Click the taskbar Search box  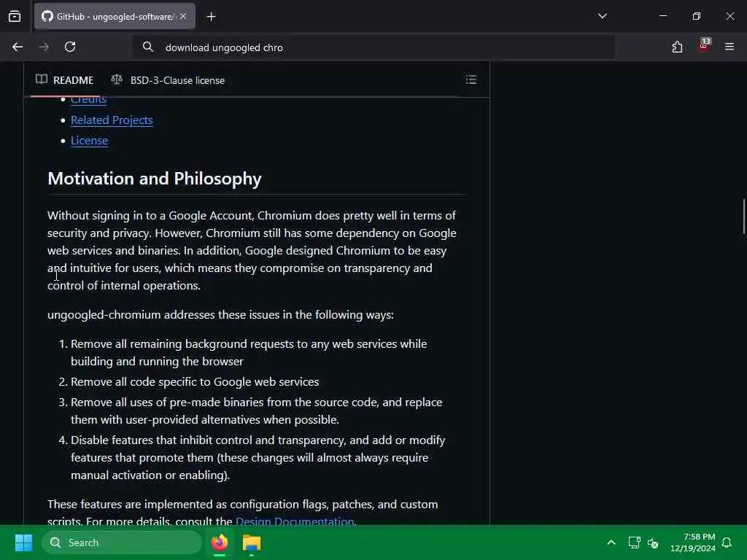coord(122,542)
